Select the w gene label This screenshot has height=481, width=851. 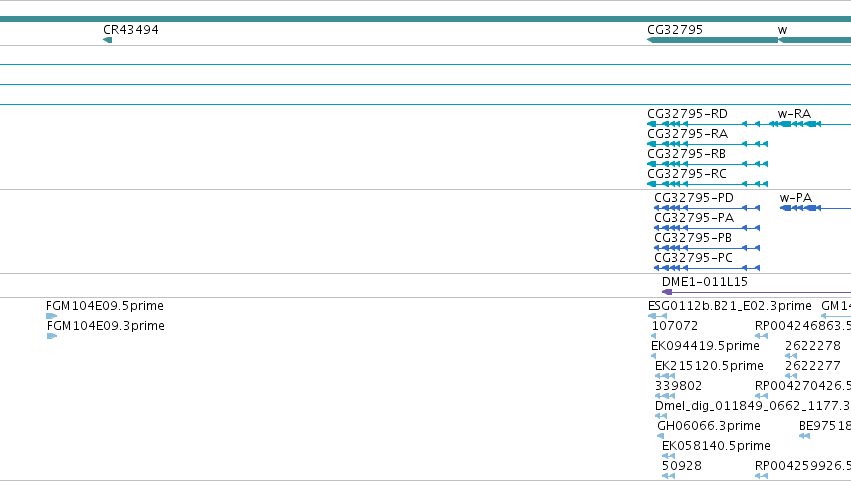[x=782, y=30]
